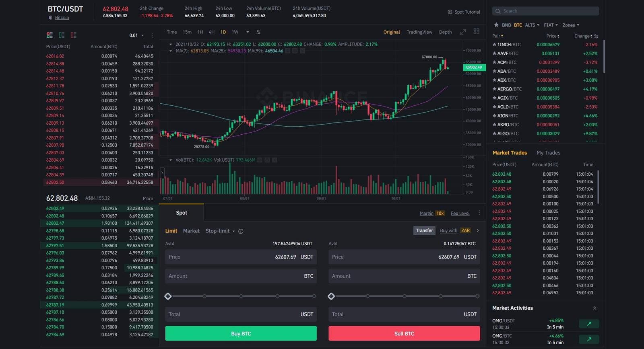Remove the MA indicator with close icon
The height and width of the screenshot is (349, 644).
[x=302, y=51]
